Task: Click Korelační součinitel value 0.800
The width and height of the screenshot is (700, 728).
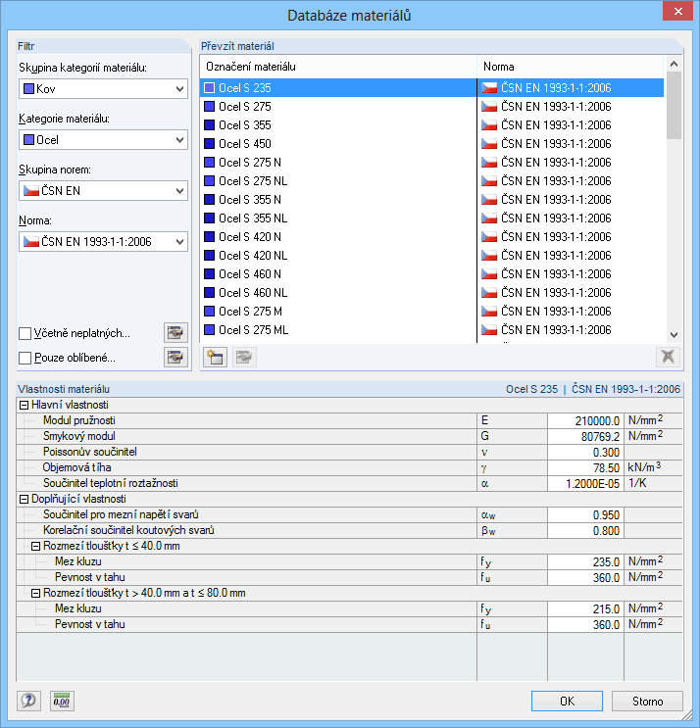Action: [585, 531]
